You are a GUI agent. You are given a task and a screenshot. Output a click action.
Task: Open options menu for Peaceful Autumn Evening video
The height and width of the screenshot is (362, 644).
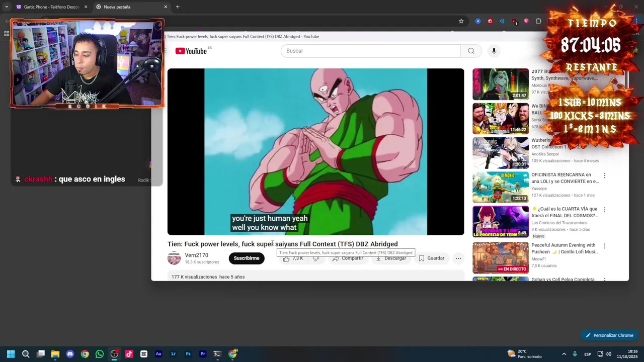pyautogui.click(x=604, y=246)
